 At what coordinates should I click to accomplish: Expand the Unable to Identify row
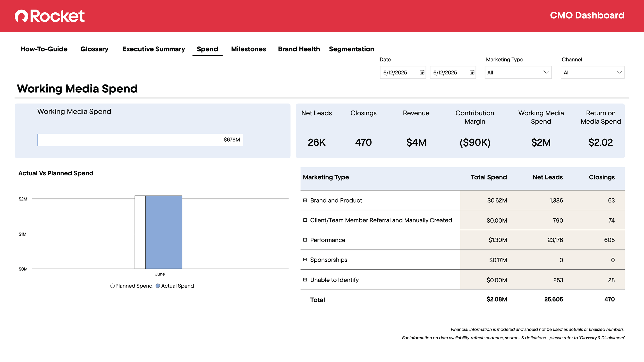coord(305,280)
